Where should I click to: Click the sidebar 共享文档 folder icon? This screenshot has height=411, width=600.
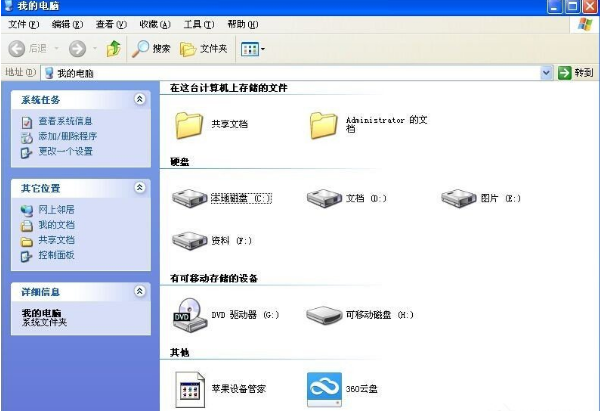pyautogui.click(x=26, y=241)
